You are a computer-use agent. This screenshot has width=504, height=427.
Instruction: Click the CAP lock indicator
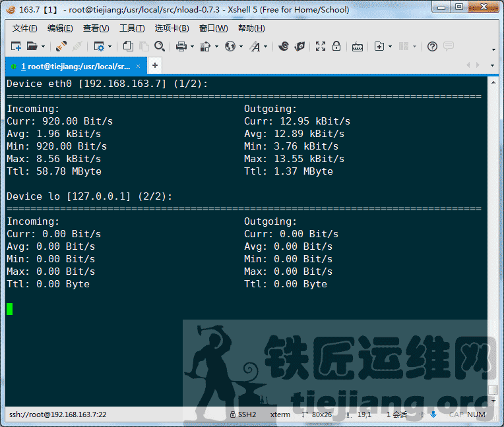[456, 414]
